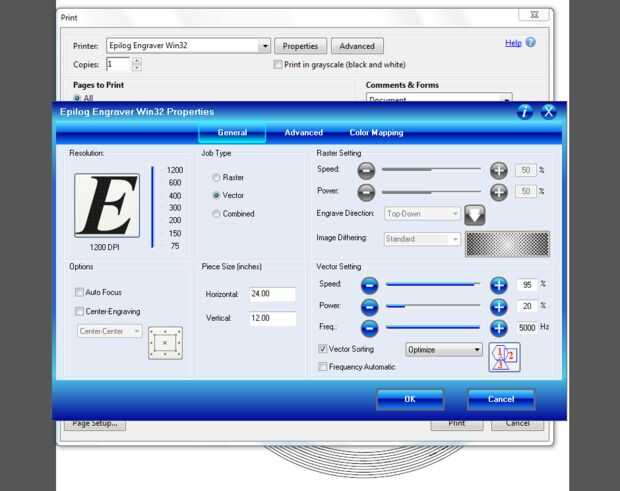Open the Comments & Forms dropdown

[x=439, y=98]
